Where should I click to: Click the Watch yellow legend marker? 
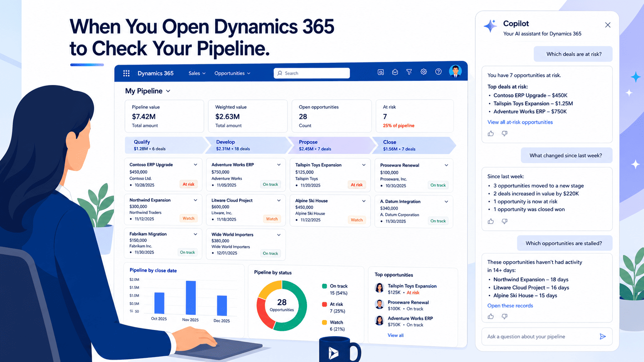(324, 322)
